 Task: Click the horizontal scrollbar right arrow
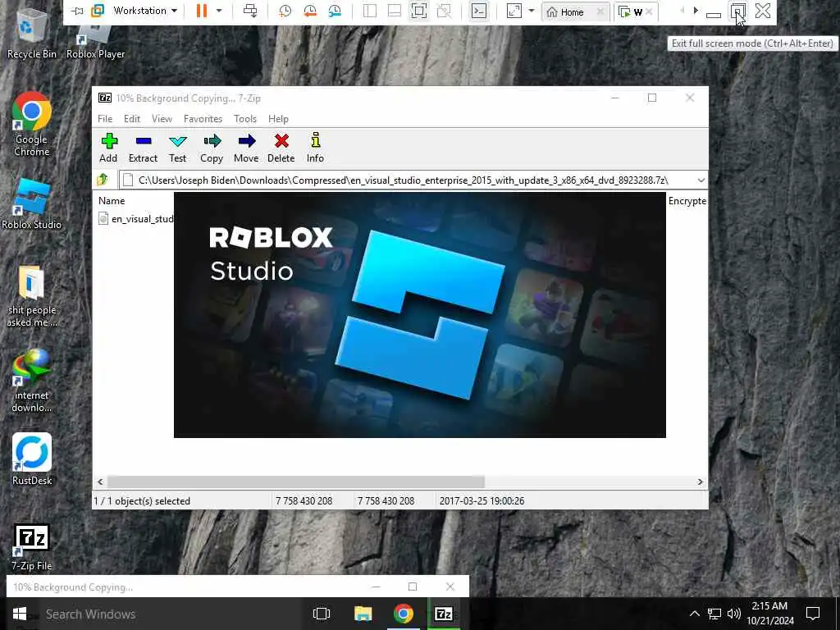[700, 482]
